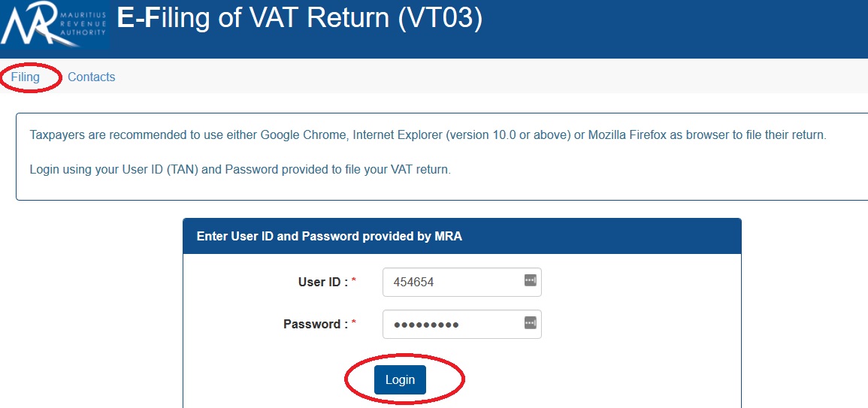
Task: Open the Contacts menu
Action: [91, 77]
